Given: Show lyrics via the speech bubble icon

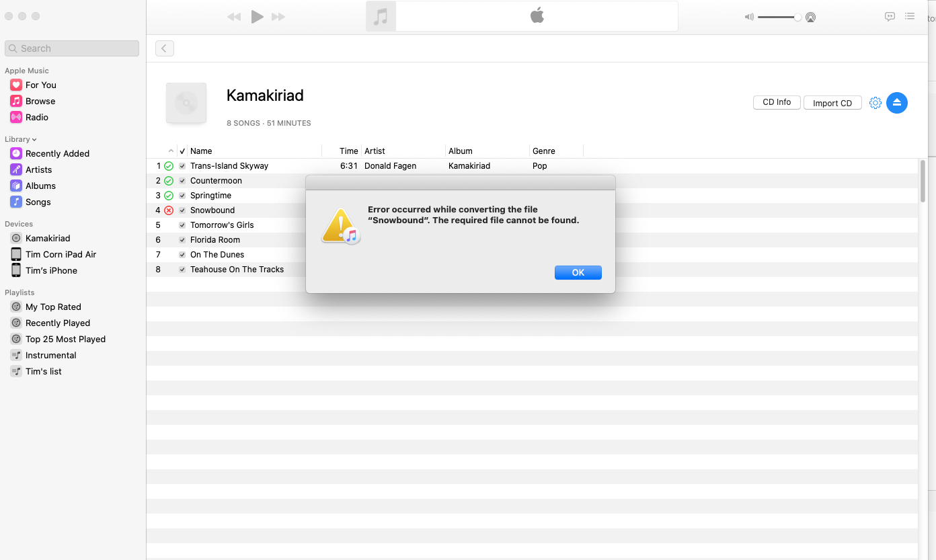Looking at the screenshot, I should pyautogui.click(x=890, y=17).
